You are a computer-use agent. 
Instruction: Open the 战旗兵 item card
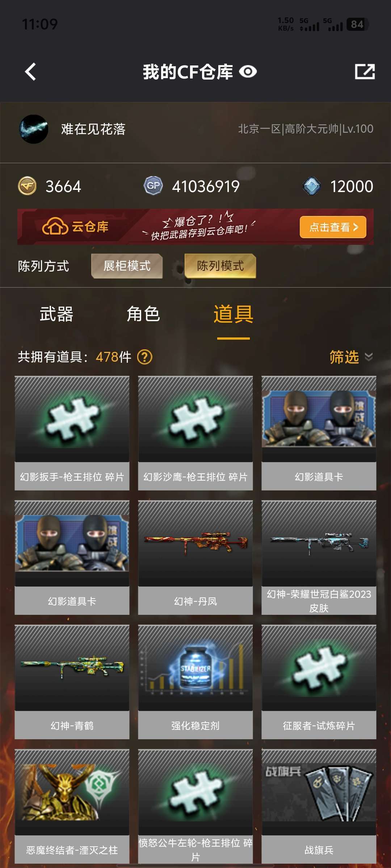(319, 807)
